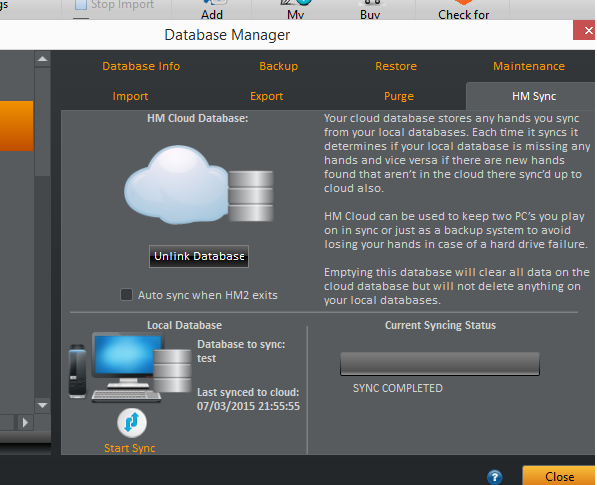Click Stop Import in the toolbar
This screenshot has height=485, width=597.
(115, 6)
